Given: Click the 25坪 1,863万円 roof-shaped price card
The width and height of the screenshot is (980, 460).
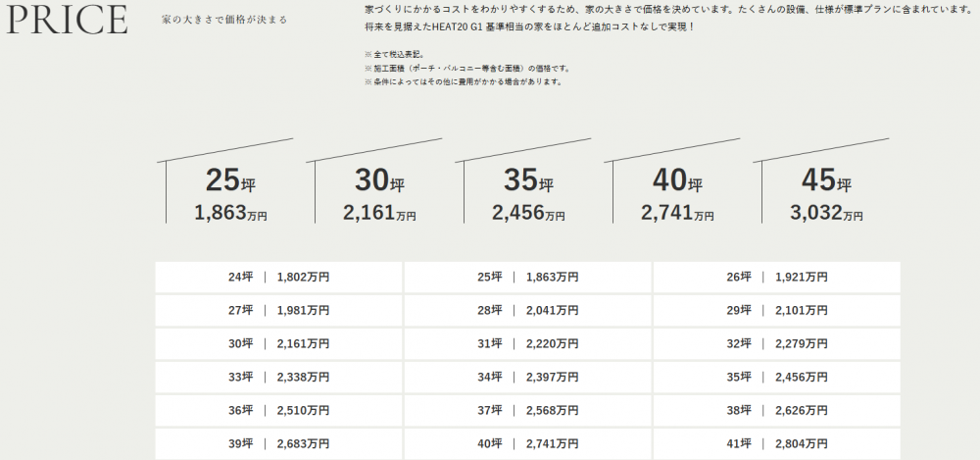Looking at the screenshot, I should pyautogui.click(x=230, y=194).
